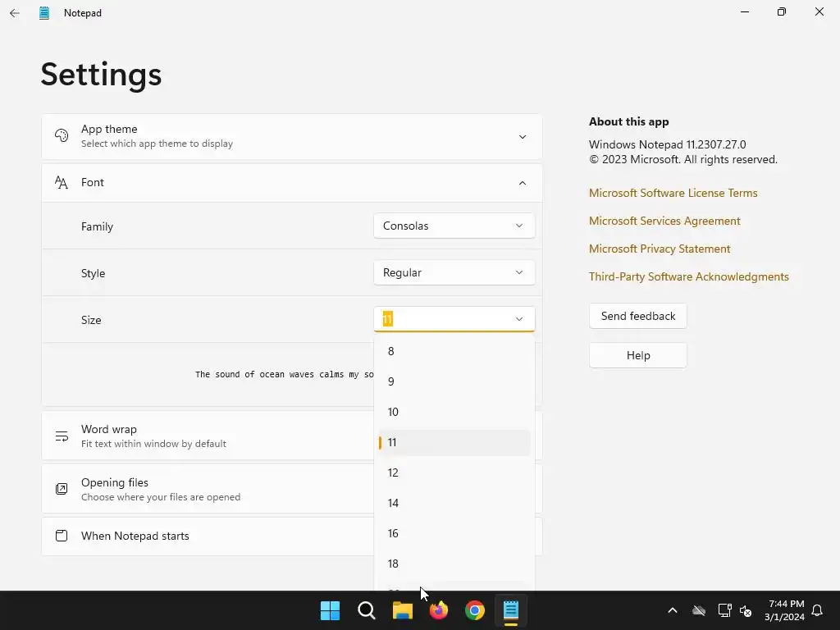Click the font preview sample text
Viewport: 840px width, 630px height.
coord(285,374)
